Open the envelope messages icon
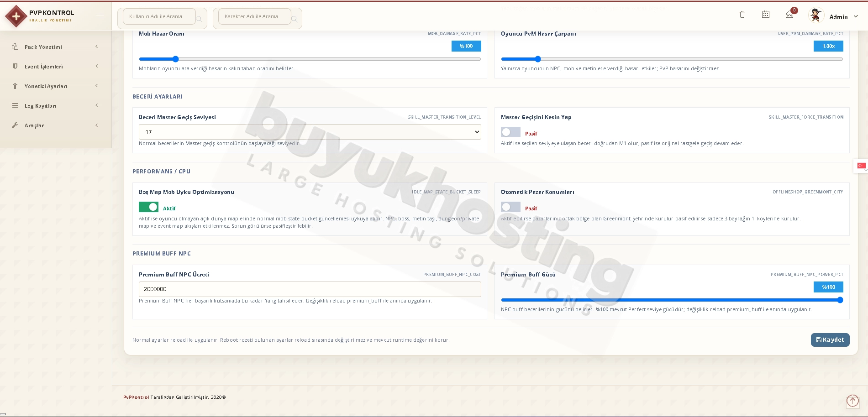 click(x=789, y=15)
